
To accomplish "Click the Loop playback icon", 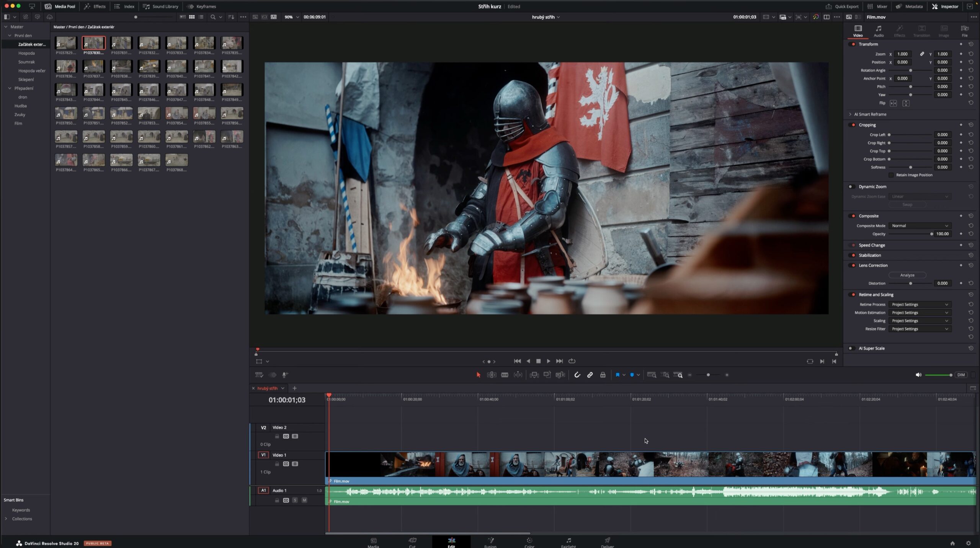I will pos(572,361).
